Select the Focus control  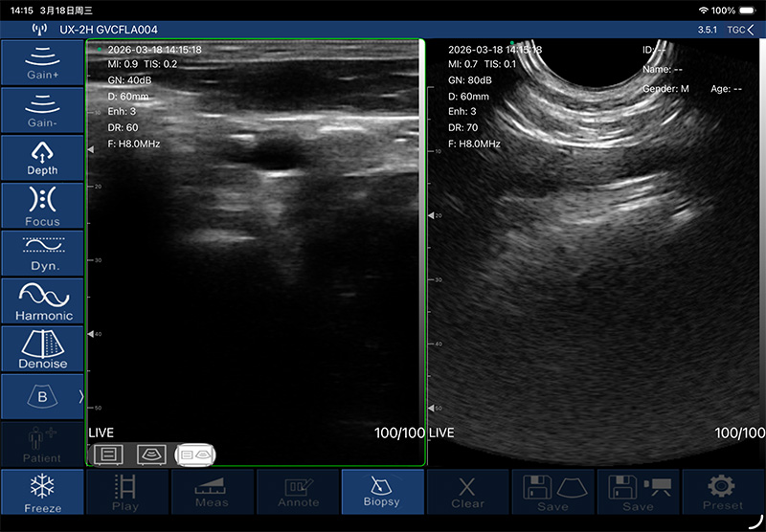coord(42,206)
